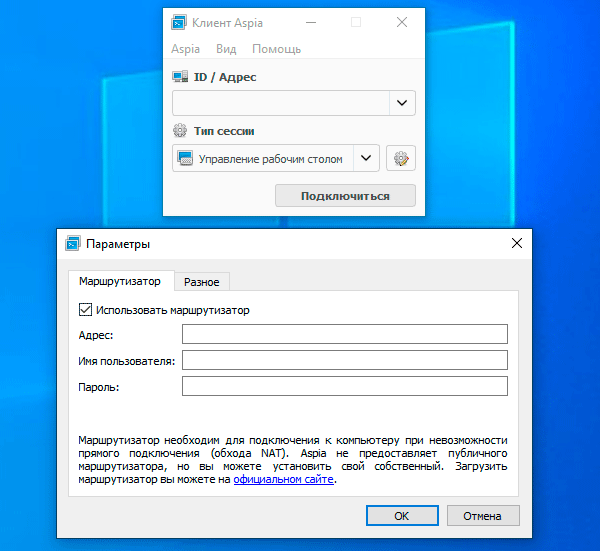Focus the ID / Адрес input field
Screen dimensions: 600x551
click(x=281, y=103)
